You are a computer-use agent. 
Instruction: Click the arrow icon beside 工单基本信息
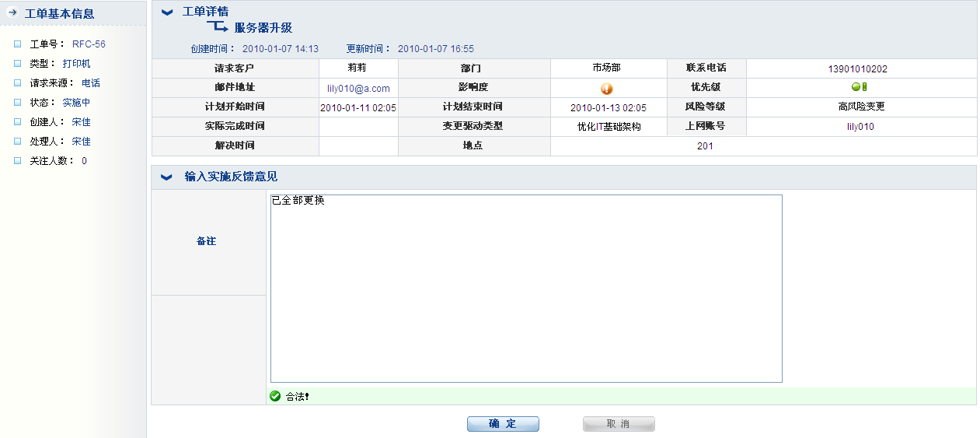click(x=12, y=12)
